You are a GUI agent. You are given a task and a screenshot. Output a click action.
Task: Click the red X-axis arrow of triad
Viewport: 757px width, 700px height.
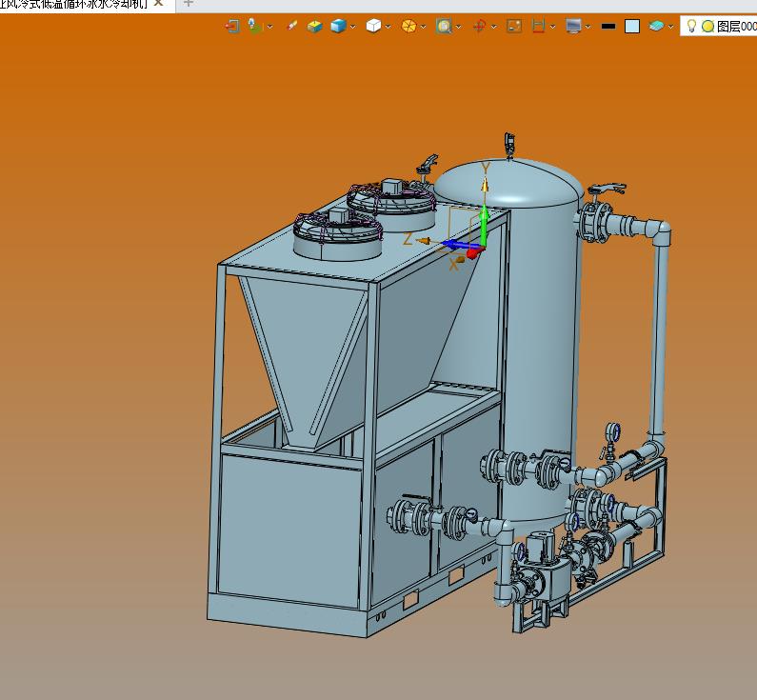[474, 251]
